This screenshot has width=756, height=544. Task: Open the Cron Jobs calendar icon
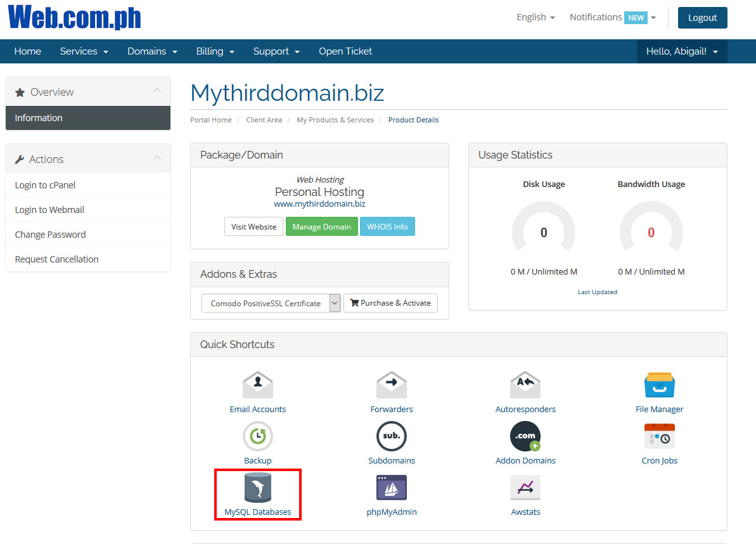[x=660, y=436]
